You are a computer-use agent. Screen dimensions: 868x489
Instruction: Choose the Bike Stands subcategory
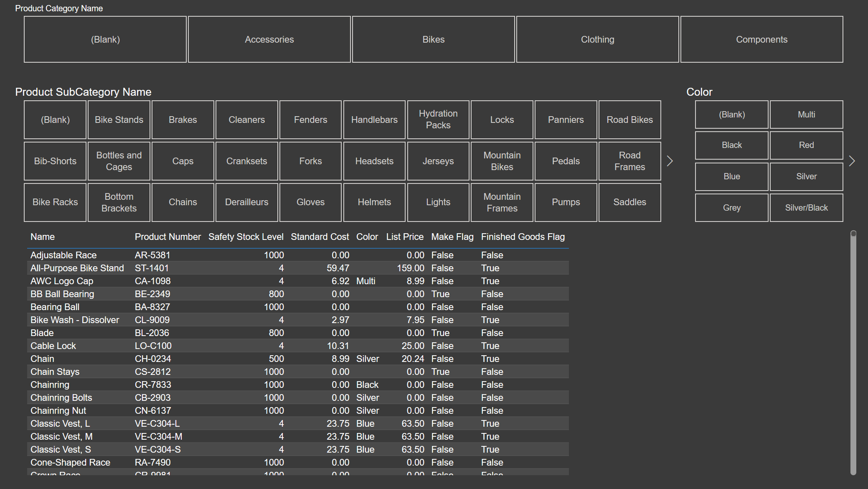[x=119, y=120]
